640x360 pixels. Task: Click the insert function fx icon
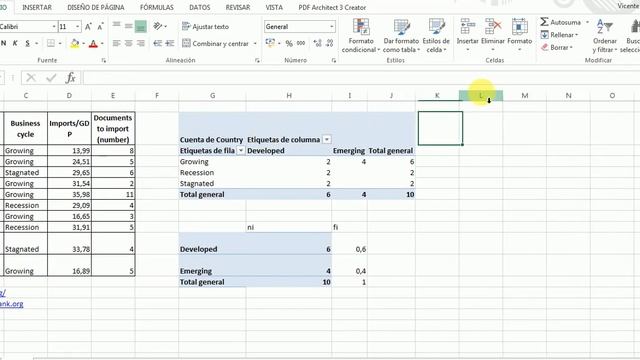click(x=71, y=78)
